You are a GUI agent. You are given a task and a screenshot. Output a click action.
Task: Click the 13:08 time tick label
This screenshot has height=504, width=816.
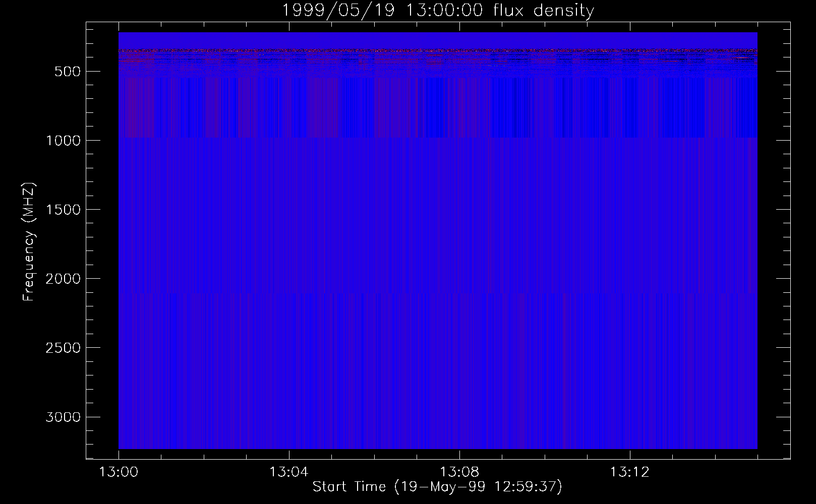tap(459, 472)
